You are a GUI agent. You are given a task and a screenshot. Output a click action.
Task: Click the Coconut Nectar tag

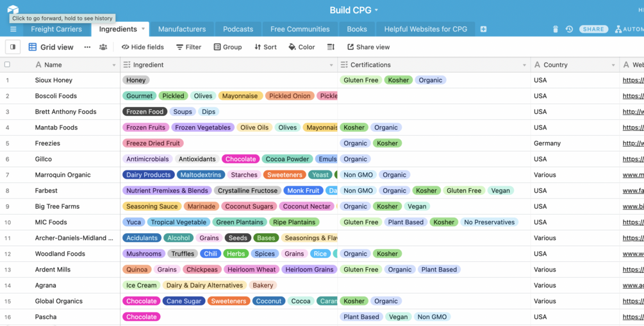click(306, 206)
